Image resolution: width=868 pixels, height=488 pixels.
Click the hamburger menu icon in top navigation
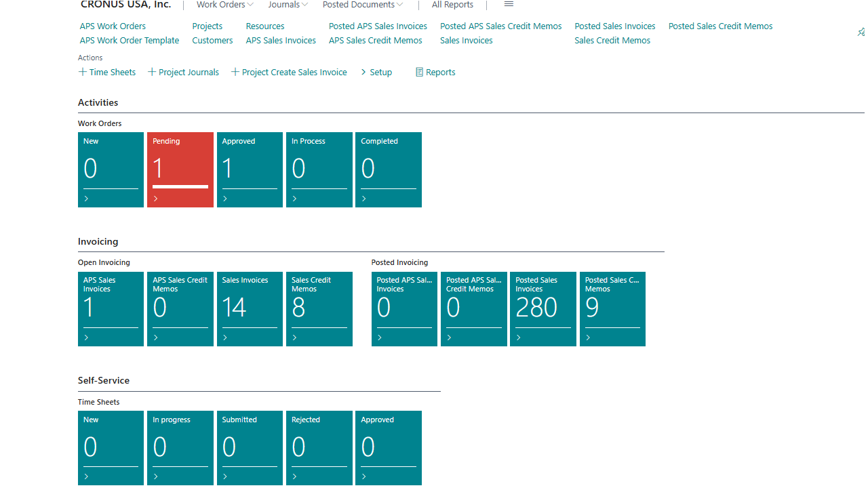tap(509, 4)
